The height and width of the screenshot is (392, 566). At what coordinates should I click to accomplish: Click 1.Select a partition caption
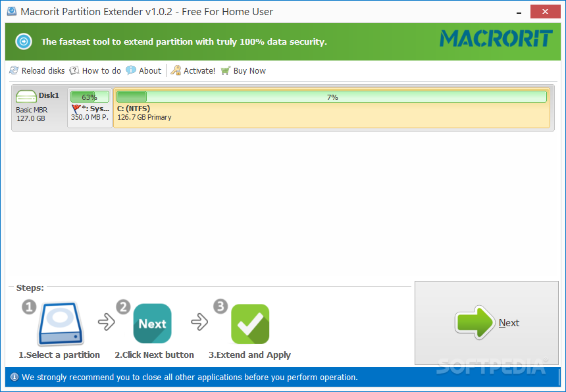coord(59,355)
